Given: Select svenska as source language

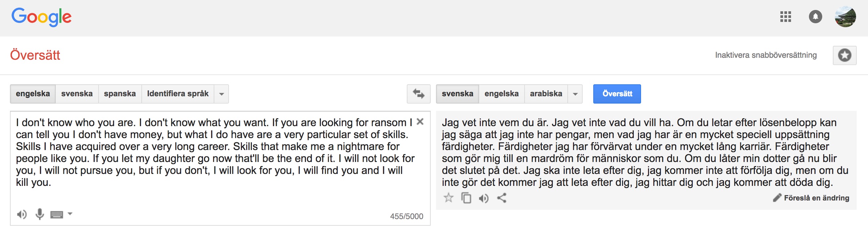Looking at the screenshot, I should click(x=77, y=94).
